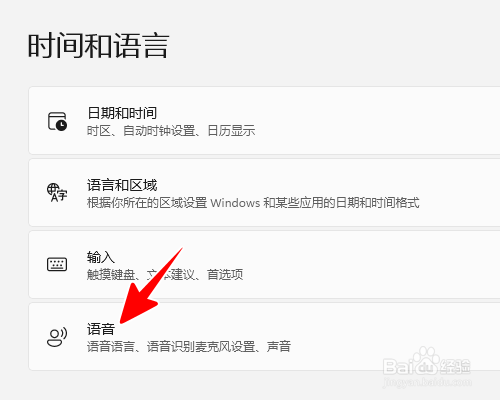Click the jingyan.baidu.com watermark text
500x400 pixels.
(x=427, y=382)
